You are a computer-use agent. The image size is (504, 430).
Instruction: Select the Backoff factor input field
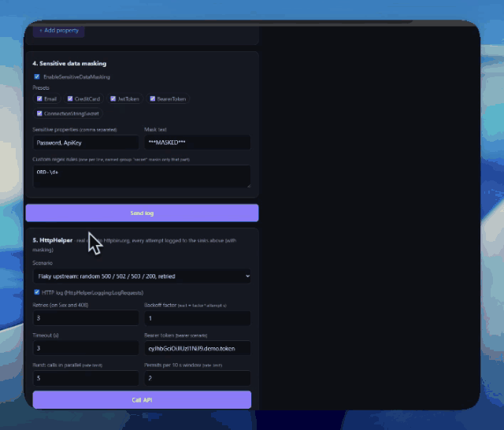(198, 318)
